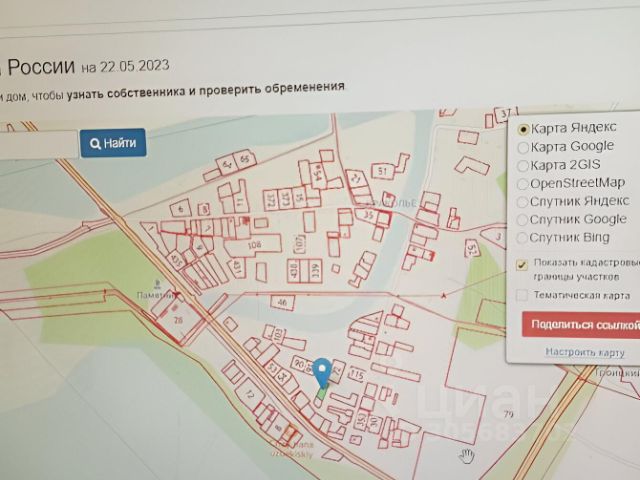Image resolution: width=640 pixels, height=480 pixels.
Task: Select cadastral parcel labeled 431
Action: [236, 267]
